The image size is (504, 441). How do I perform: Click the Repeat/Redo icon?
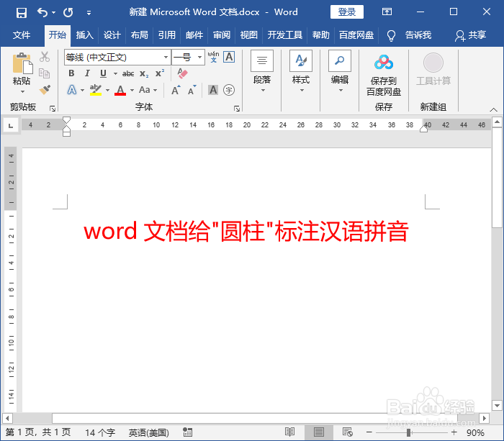point(68,12)
